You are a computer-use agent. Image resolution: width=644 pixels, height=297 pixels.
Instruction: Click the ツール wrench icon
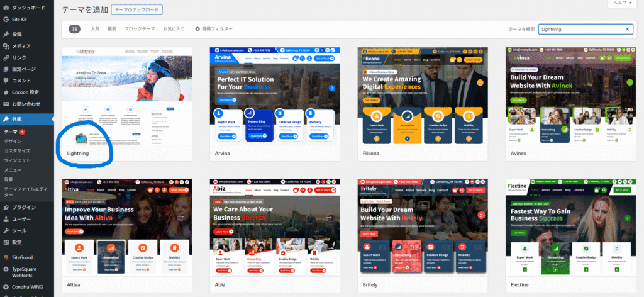6,230
